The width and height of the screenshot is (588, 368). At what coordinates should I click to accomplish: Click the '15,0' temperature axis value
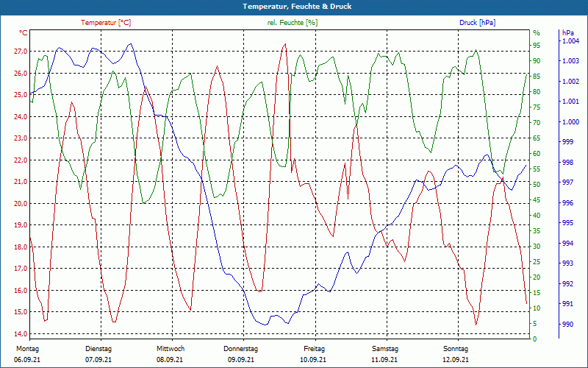click(x=21, y=312)
